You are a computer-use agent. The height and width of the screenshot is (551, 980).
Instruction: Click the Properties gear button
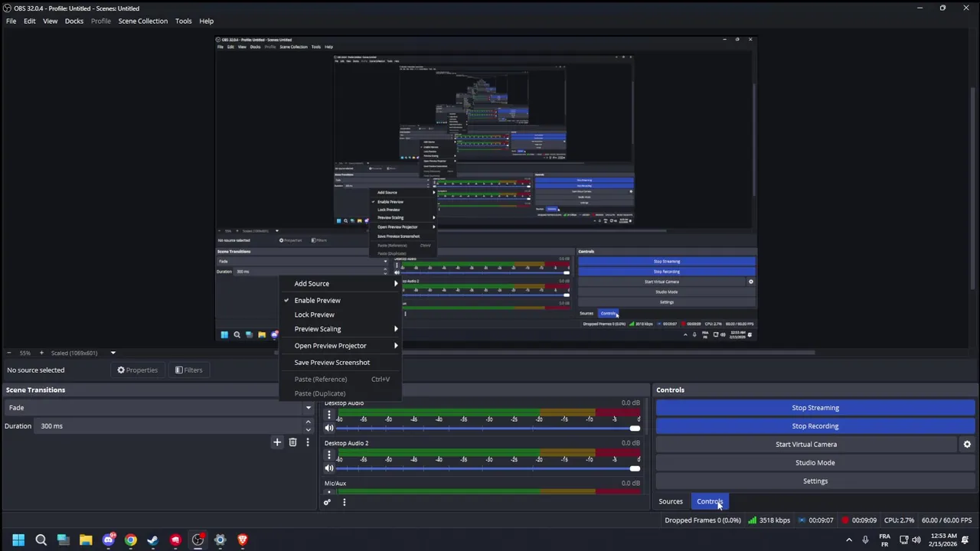137,370
